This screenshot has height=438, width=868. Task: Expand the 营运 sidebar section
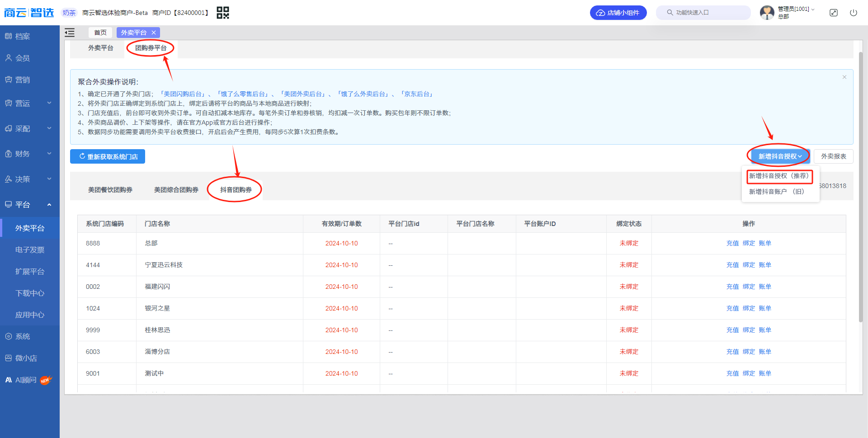click(x=30, y=103)
